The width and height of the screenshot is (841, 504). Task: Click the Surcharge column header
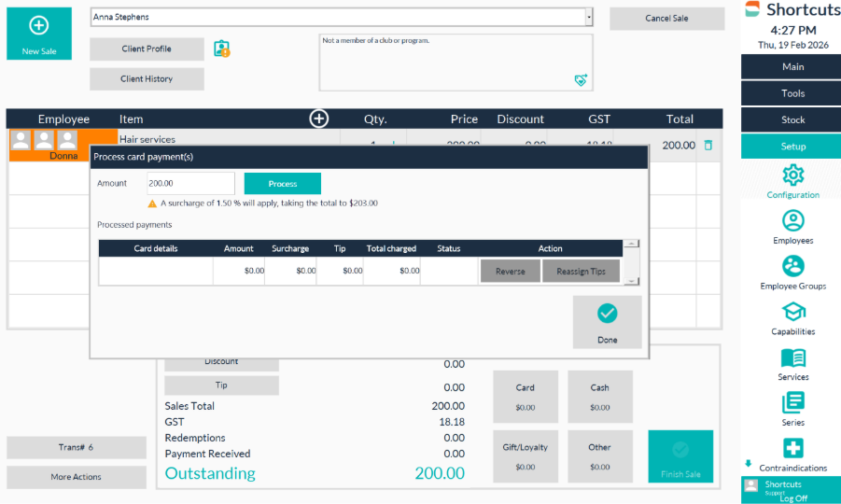coord(290,249)
